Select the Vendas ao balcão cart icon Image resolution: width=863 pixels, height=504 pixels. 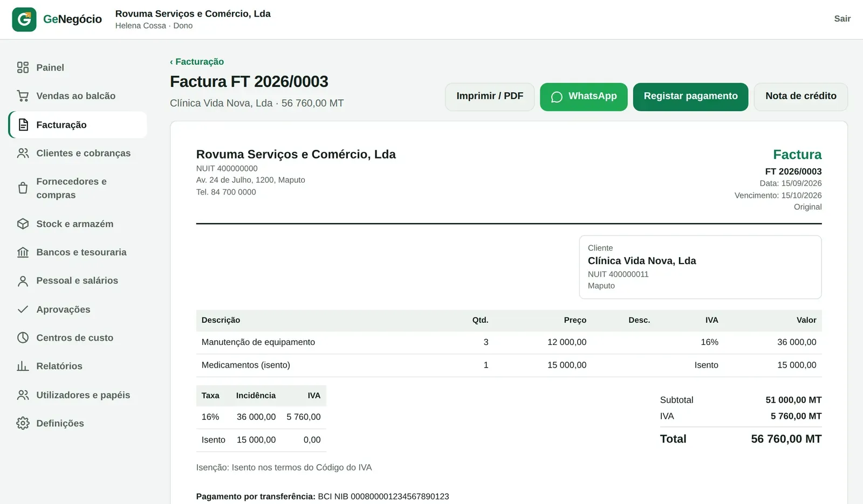(23, 96)
